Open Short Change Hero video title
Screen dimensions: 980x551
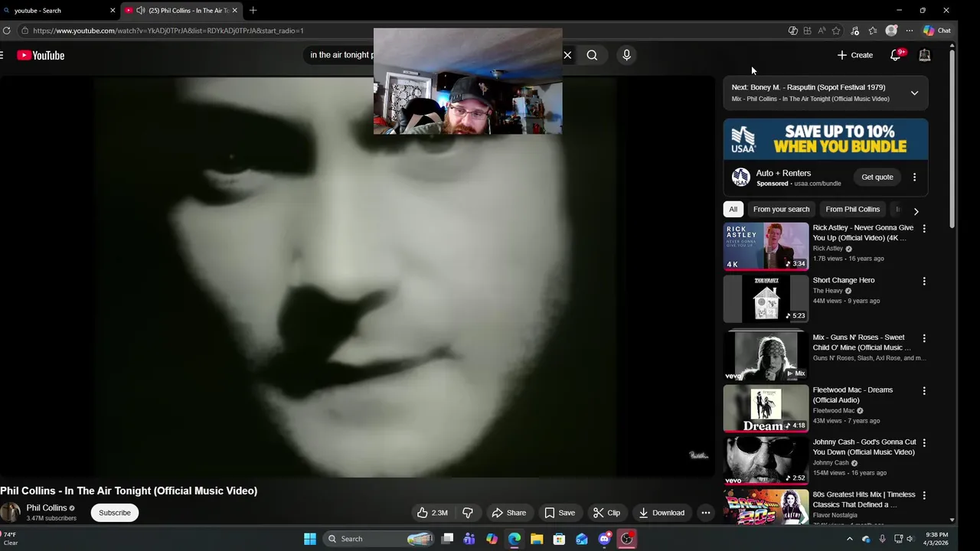(x=843, y=280)
